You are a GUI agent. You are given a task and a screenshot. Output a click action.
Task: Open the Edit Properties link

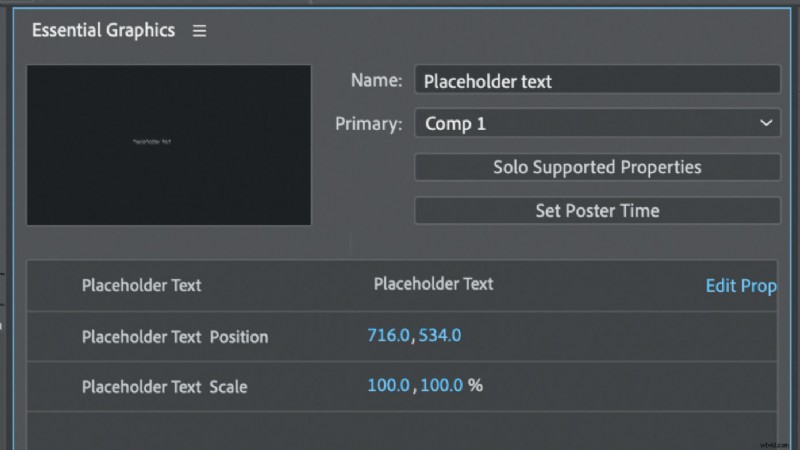741,286
